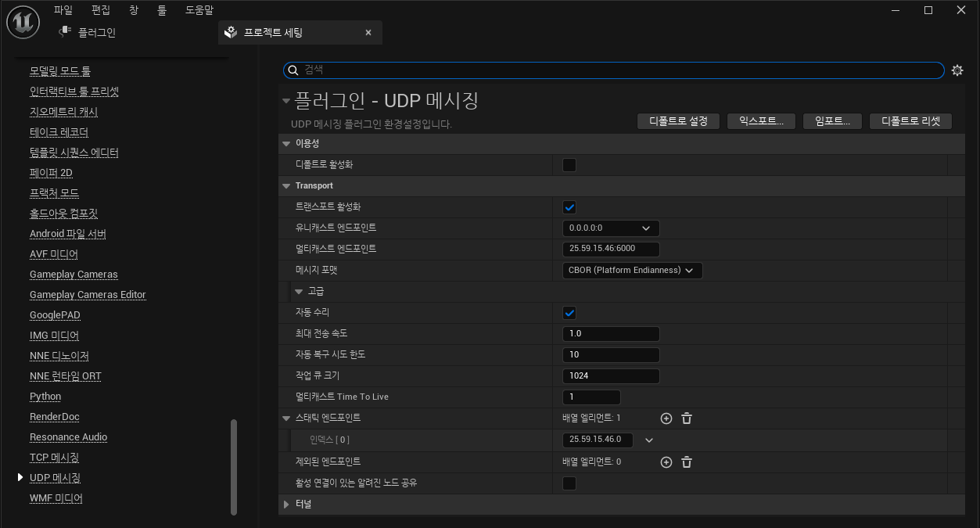
Task: Select NNE 런타임 ORT in sidebar
Action: (x=66, y=376)
